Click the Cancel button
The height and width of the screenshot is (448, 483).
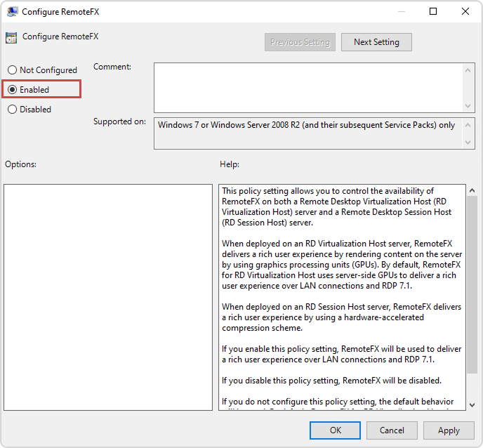coord(392,430)
